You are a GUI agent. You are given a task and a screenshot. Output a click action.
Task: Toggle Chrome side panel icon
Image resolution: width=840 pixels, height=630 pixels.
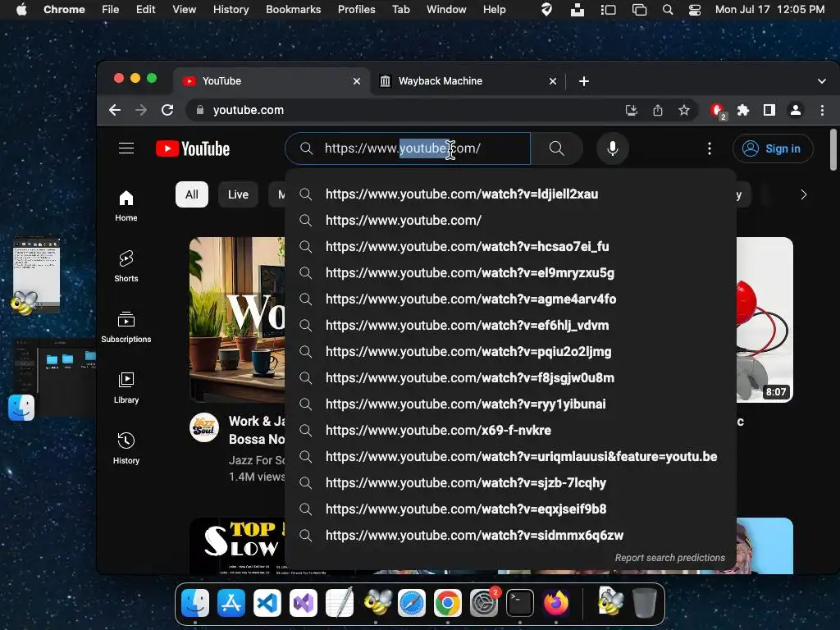click(769, 111)
